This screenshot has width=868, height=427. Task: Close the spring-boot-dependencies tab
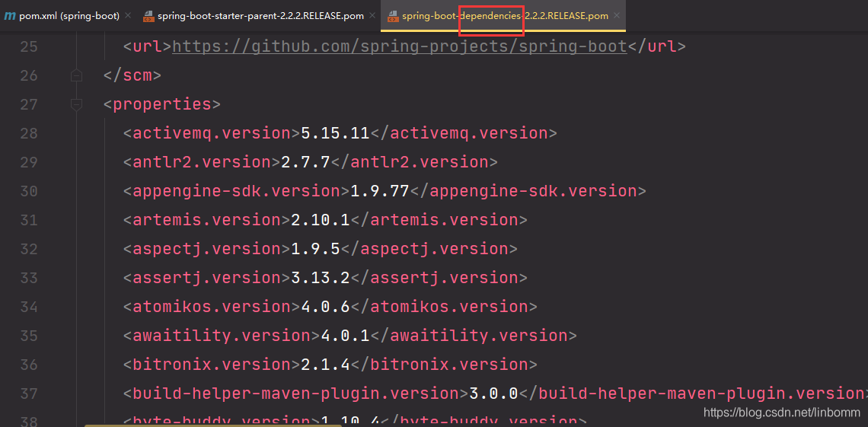(x=617, y=15)
